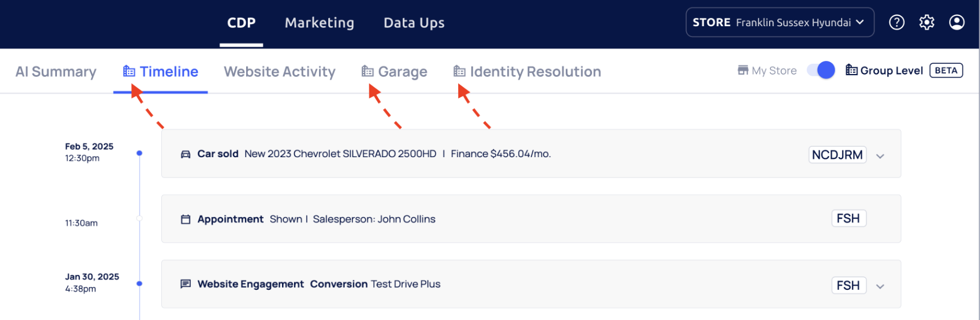Click the chat icon beside Website Engagement

[x=186, y=284]
